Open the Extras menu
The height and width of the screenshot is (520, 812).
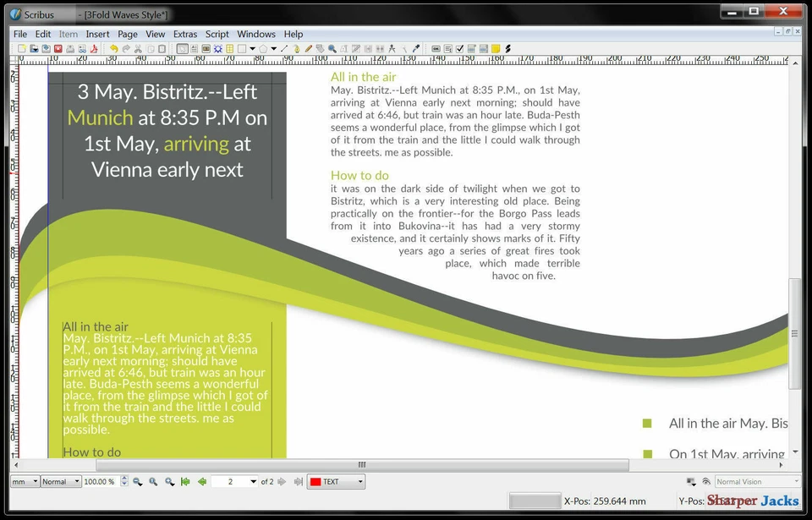[184, 34]
